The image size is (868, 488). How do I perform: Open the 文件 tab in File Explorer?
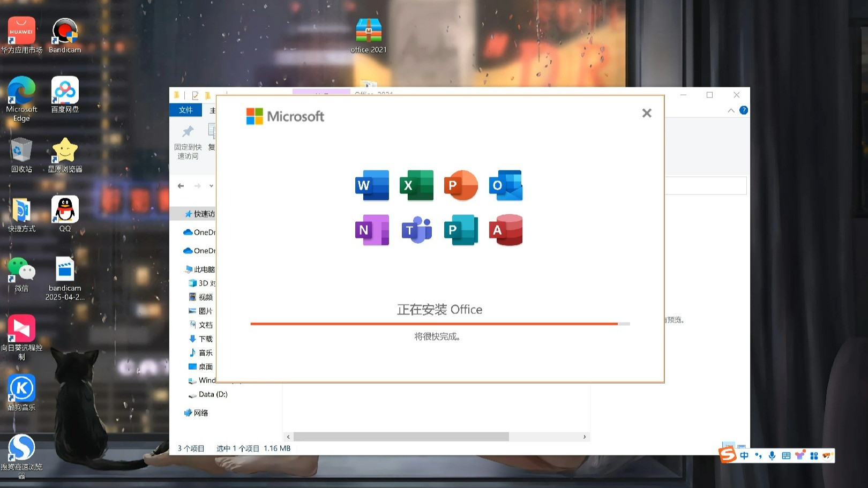pos(185,110)
